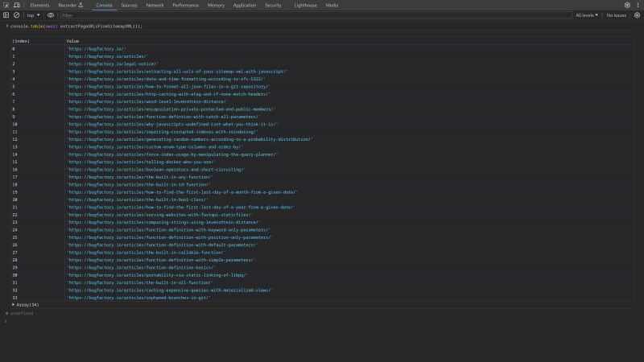
Task: Click the boolean-operators-and-short-circuiting URL
Action: [155, 170]
